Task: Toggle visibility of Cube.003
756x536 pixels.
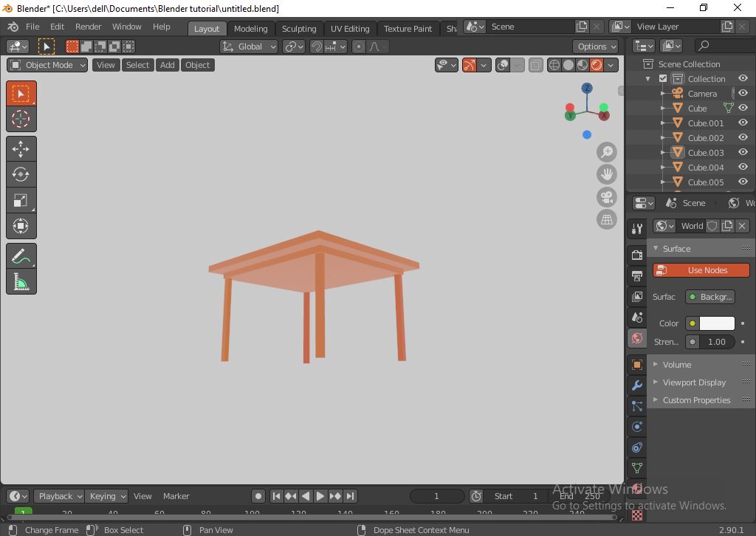Action: point(743,152)
